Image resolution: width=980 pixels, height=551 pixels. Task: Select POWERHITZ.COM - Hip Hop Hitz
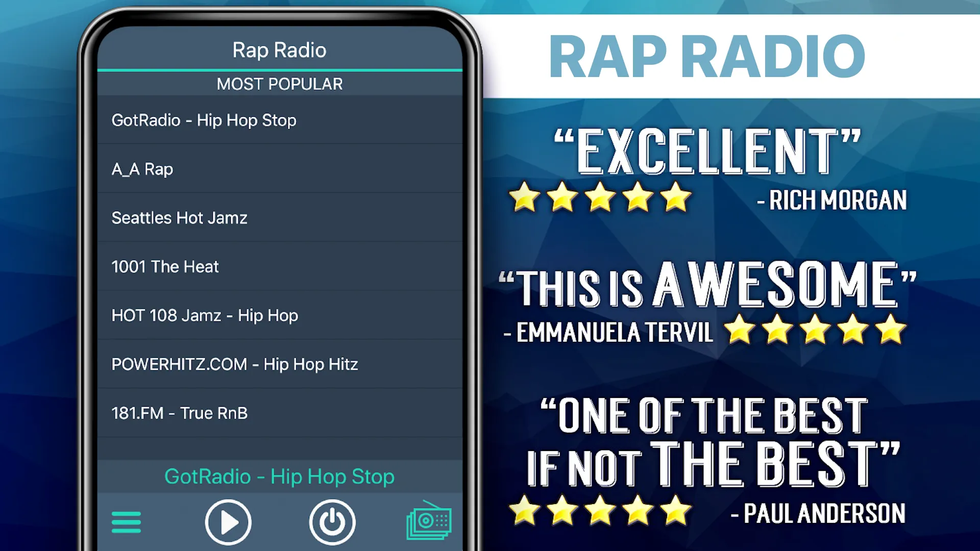tap(279, 364)
